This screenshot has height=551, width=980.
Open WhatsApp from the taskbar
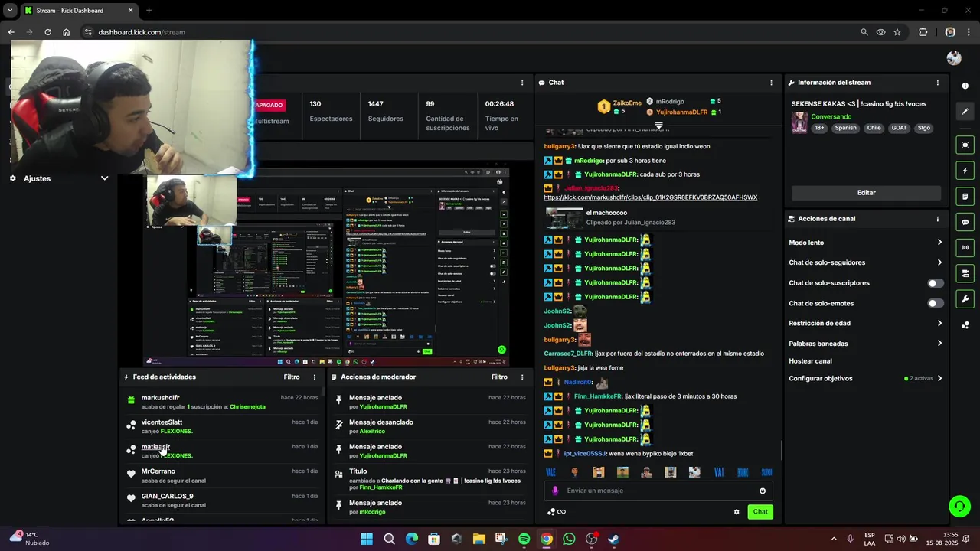[x=569, y=539]
